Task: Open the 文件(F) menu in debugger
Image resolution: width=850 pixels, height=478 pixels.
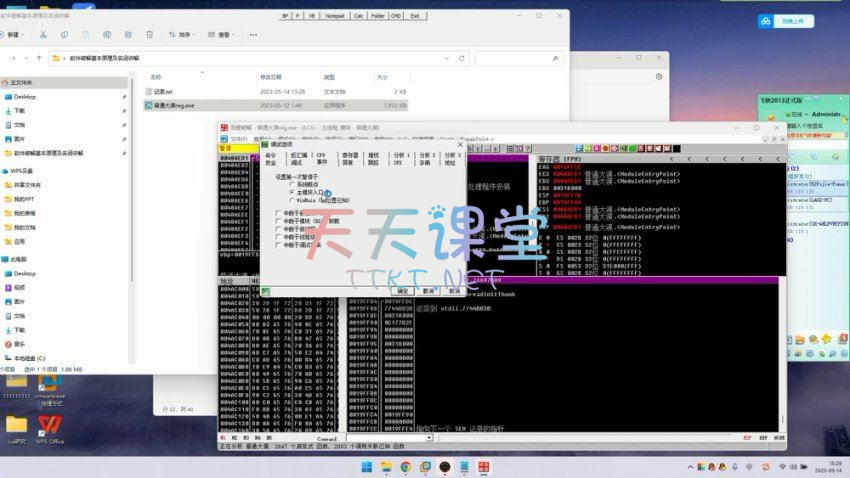Action: [239, 139]
